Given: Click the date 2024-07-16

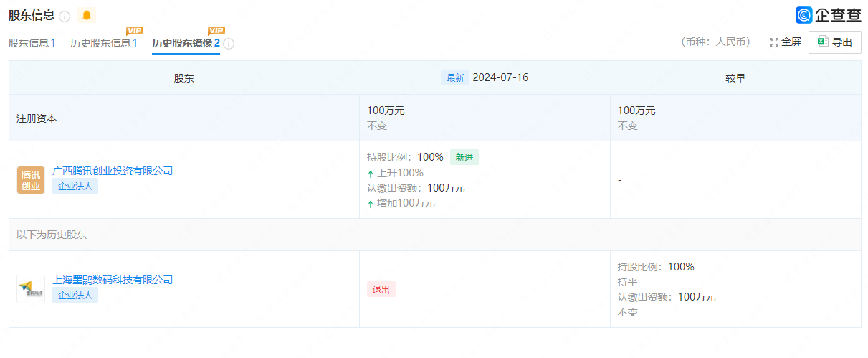Looking at the screenshot, I should pos(500,77).
